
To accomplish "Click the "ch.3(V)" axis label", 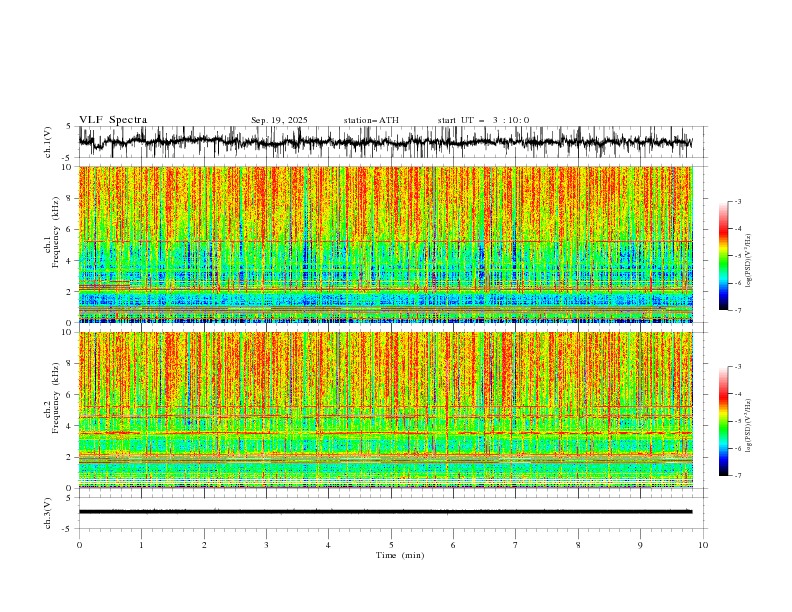I will [48, 513].
